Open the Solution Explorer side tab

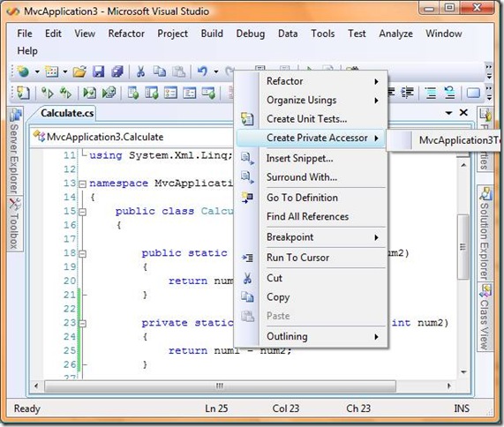pos(485,234)
